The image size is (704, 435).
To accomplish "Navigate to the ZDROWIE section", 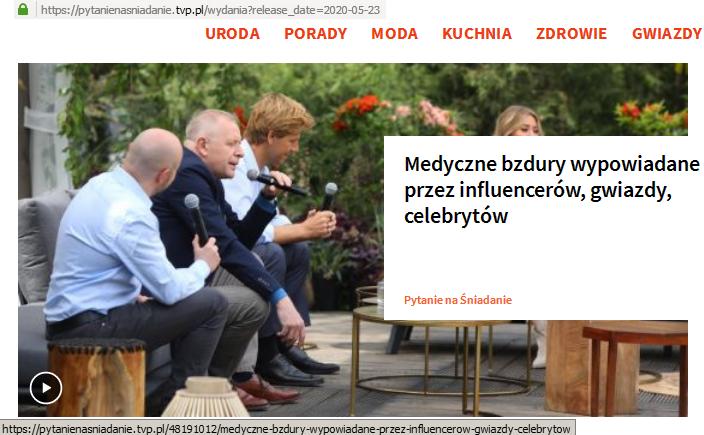I will point(571,34).
